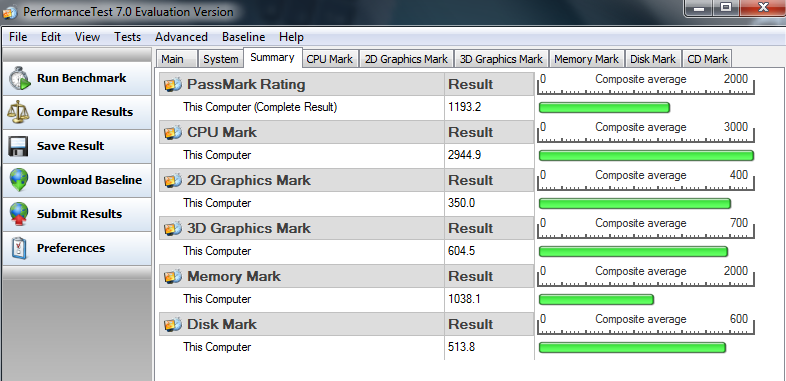Click the Save Result button label
Screen dimensions: 786x381
pos(70,146)
